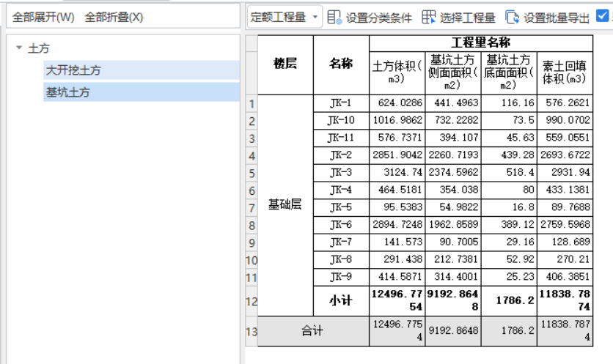Click cell value 2759.5968

(x=565, y=225)
